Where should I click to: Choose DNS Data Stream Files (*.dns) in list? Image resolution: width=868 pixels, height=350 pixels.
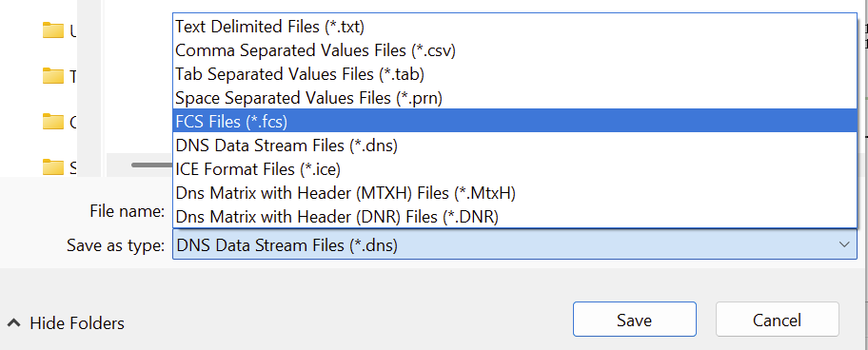click(515, 146)
